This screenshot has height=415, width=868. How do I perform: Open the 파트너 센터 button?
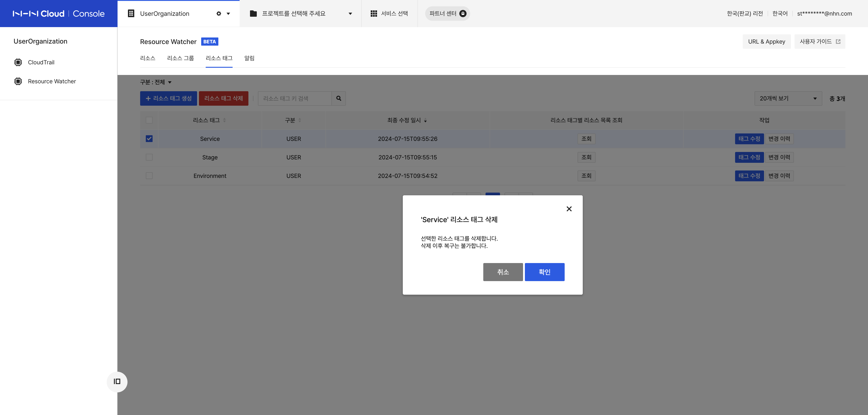[448, 14]
